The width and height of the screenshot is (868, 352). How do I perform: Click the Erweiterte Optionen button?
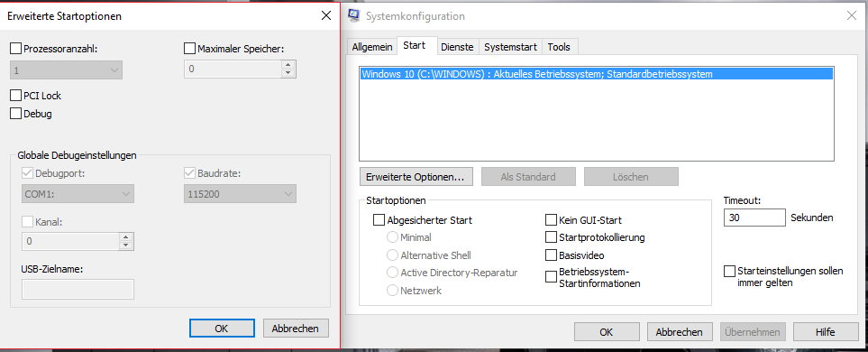(x=416, y=177)
